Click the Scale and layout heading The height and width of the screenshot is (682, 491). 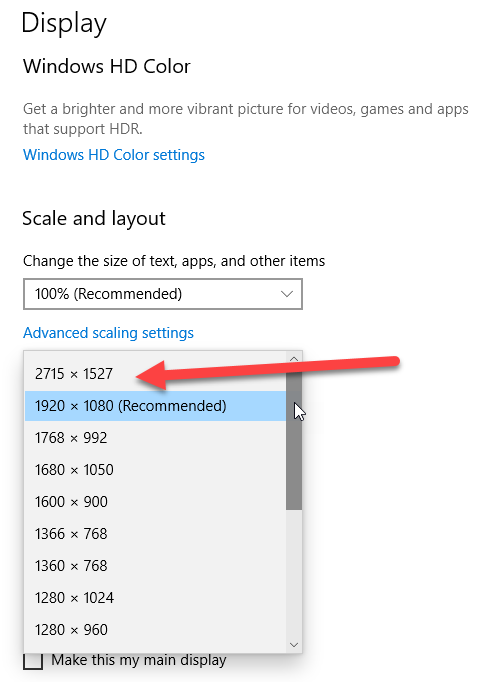(x=94, y=219)
